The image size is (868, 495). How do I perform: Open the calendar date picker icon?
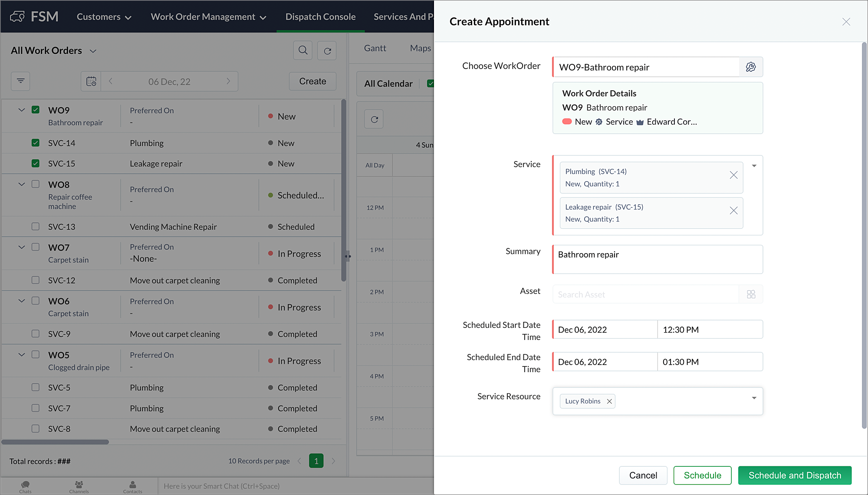pyautogui.click(x=91, y=81)
